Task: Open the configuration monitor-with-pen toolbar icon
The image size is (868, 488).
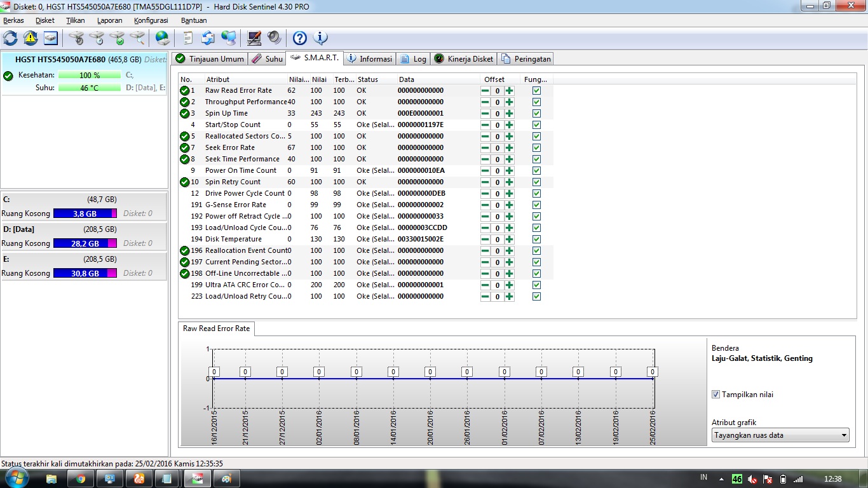Action: 254,38
